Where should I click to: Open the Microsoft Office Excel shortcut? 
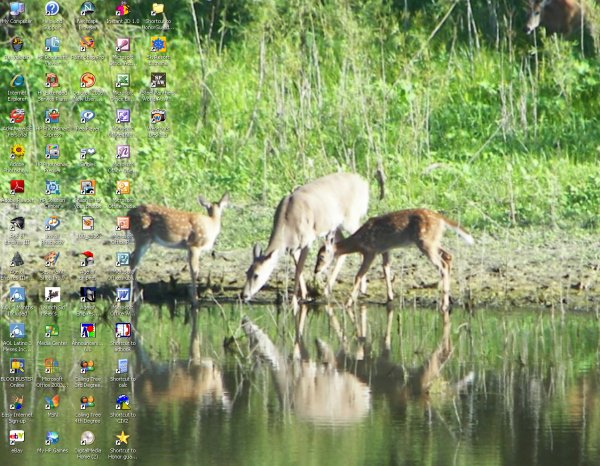click(122, 82)
